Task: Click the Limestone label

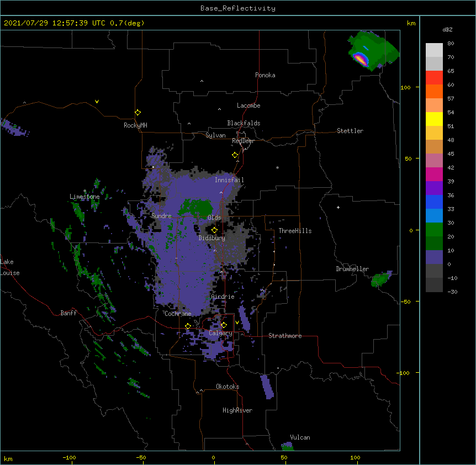Action: point(84,197)
